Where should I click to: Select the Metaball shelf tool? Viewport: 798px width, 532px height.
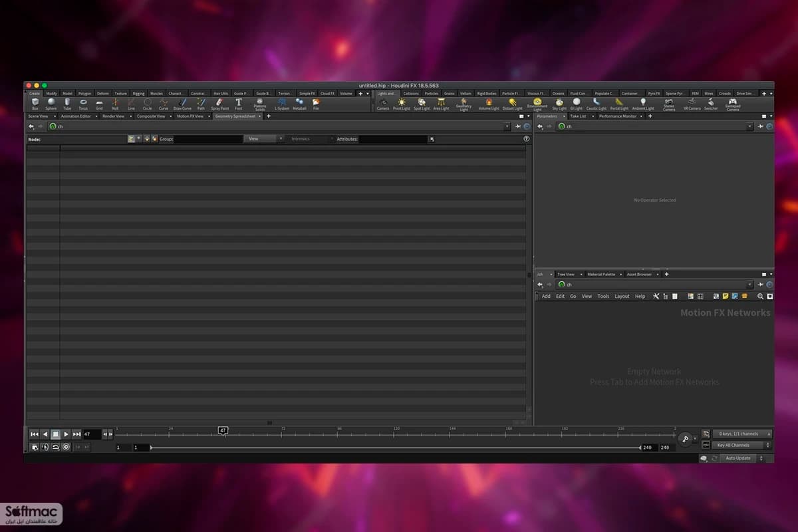tap(299, 104)
